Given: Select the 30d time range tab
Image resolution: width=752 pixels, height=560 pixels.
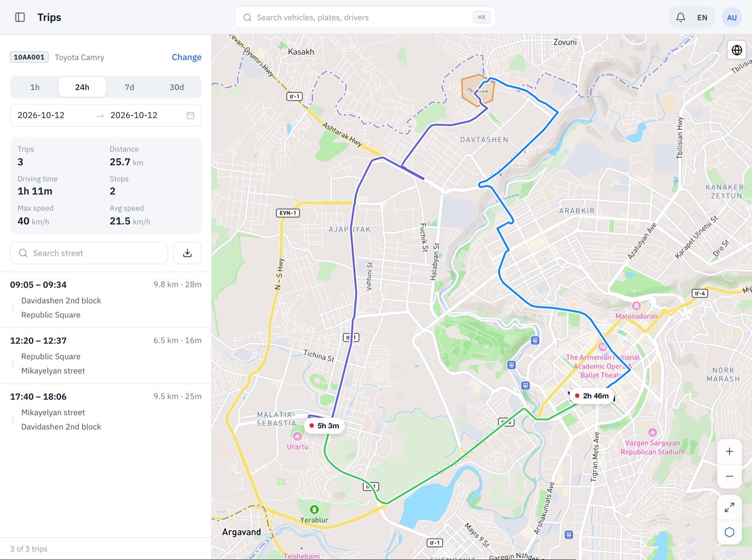Looking at the screenshot, I should click(177, 87).
